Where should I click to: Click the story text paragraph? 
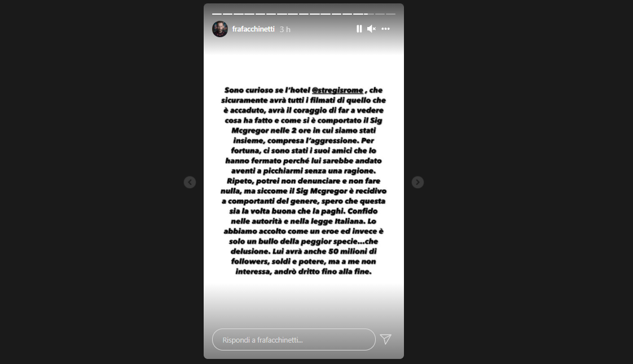[x=304, y=180]
